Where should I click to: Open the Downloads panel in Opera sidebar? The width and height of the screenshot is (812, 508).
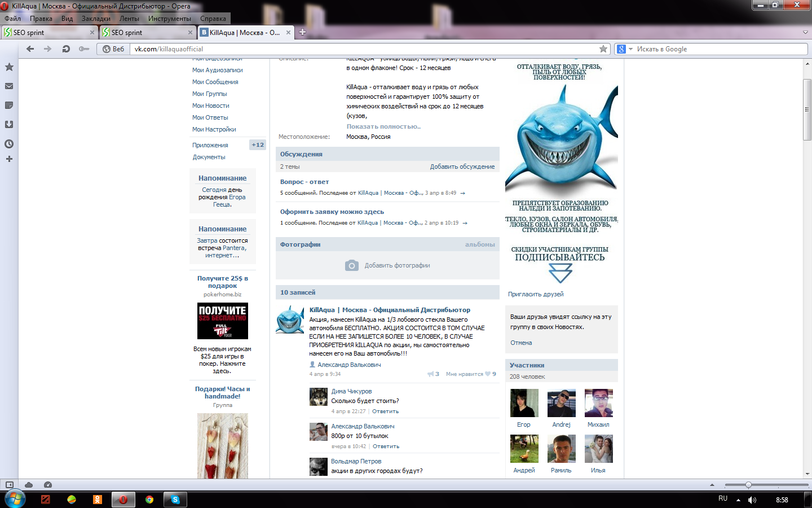pos(9,125)
